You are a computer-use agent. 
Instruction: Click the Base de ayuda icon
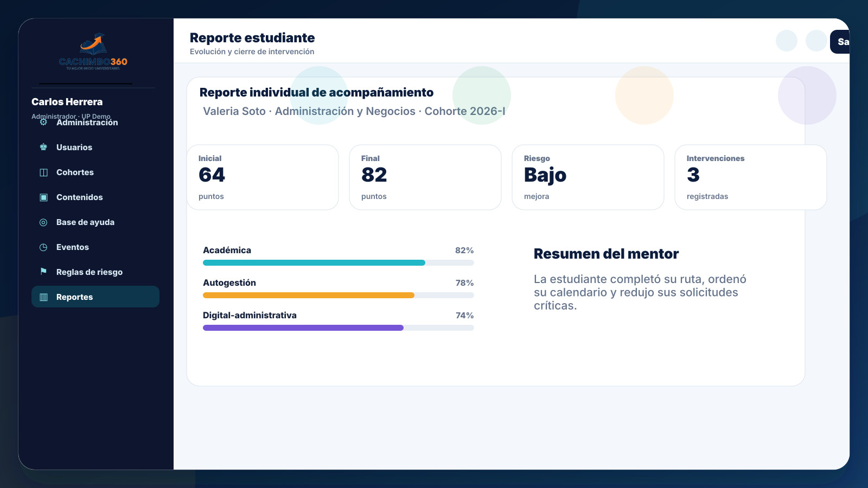click(x=43, y=222)
